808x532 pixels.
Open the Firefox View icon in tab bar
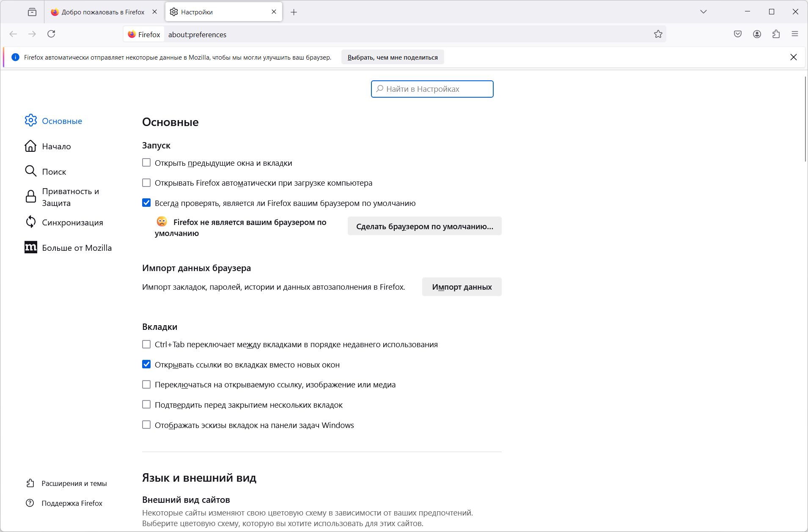coord(32,12)
